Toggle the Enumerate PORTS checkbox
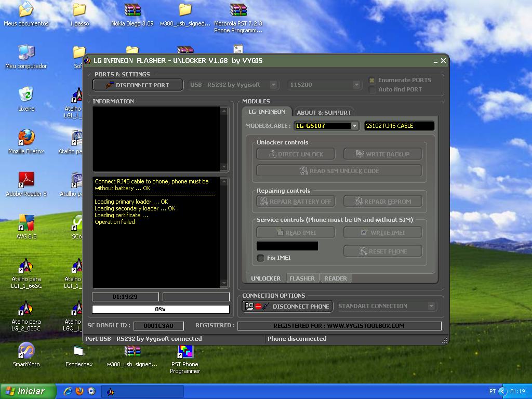This screenshot has height=399, width=532. (372, 81)
